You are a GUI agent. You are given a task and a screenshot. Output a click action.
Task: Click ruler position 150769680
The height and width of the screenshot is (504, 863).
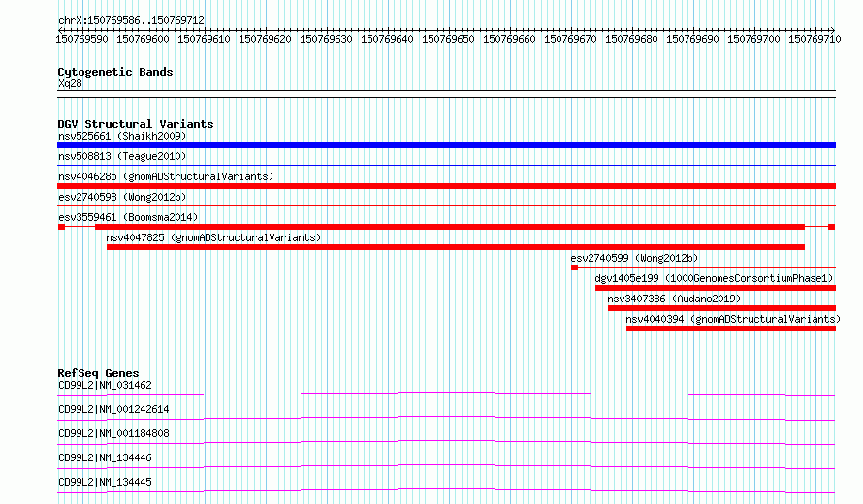click(x=632, y=39)
